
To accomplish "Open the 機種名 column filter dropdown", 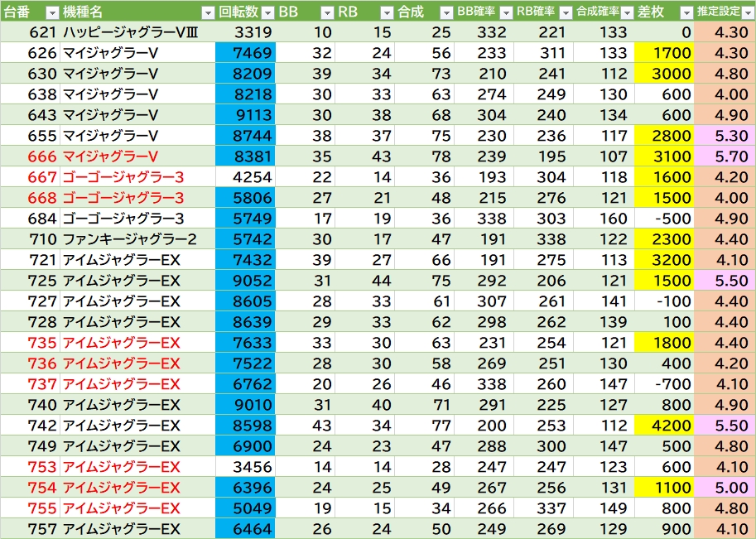I will coord(207,12).
